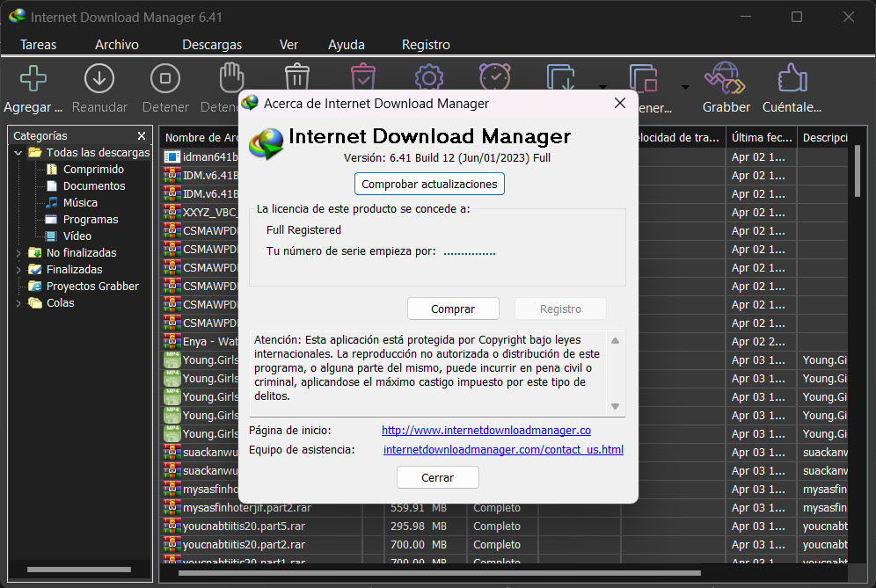Image resolution: width=876 pixels, height=588 pixels.
Task: Click the No finalizadas folder icon
Action: 35,253
